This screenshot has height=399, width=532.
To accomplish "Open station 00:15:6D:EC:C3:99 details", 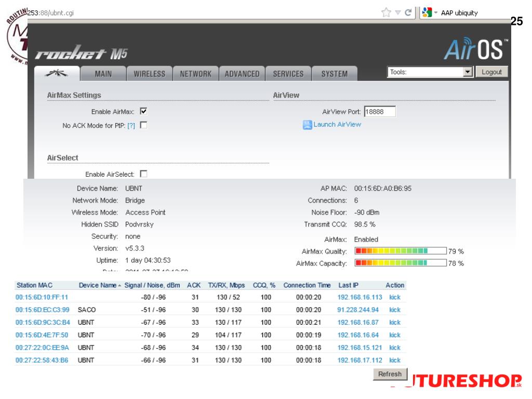I will [x=43, y=310].
